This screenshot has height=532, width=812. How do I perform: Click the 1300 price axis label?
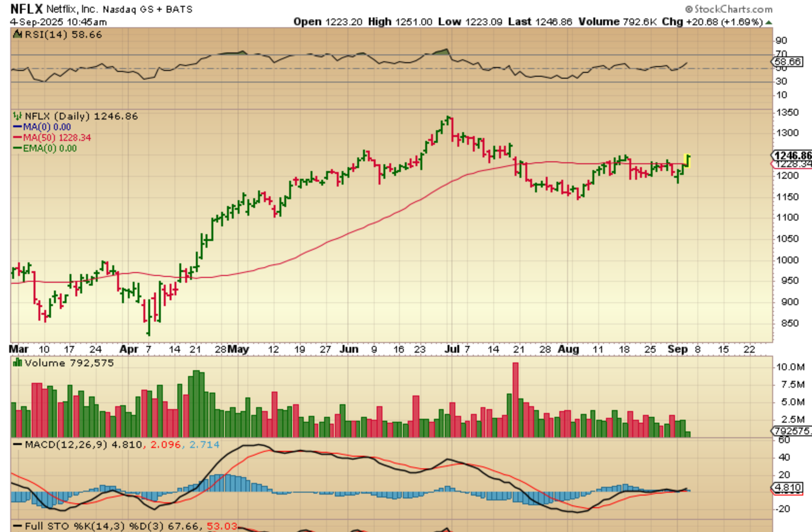(787, 133)
